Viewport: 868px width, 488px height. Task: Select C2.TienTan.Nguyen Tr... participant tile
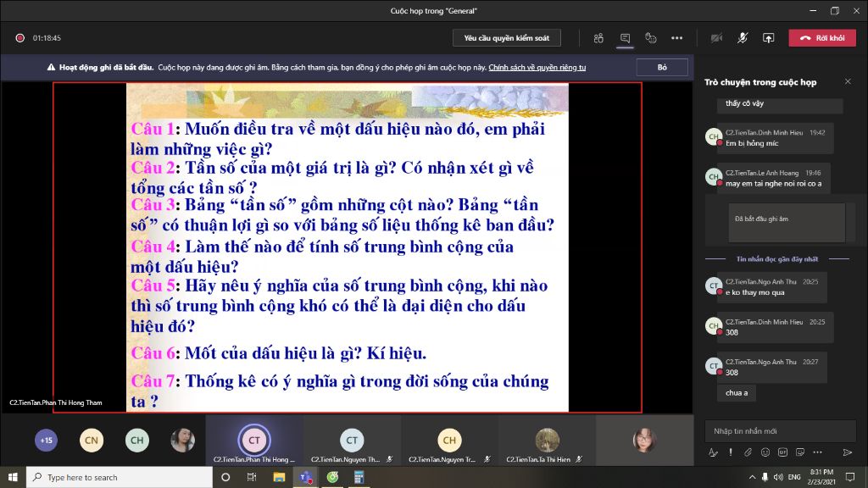(449, 441)
